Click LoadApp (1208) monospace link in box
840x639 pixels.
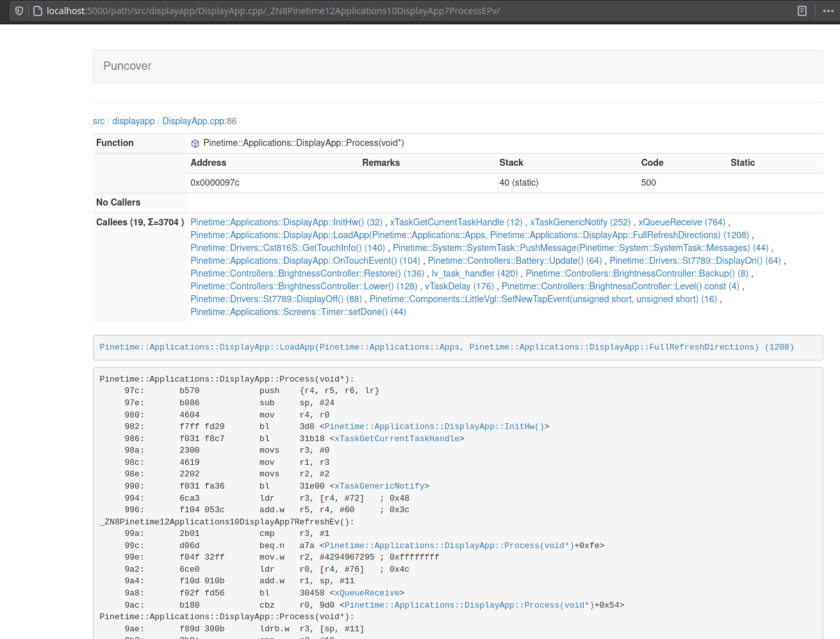(x=446, y=347)
